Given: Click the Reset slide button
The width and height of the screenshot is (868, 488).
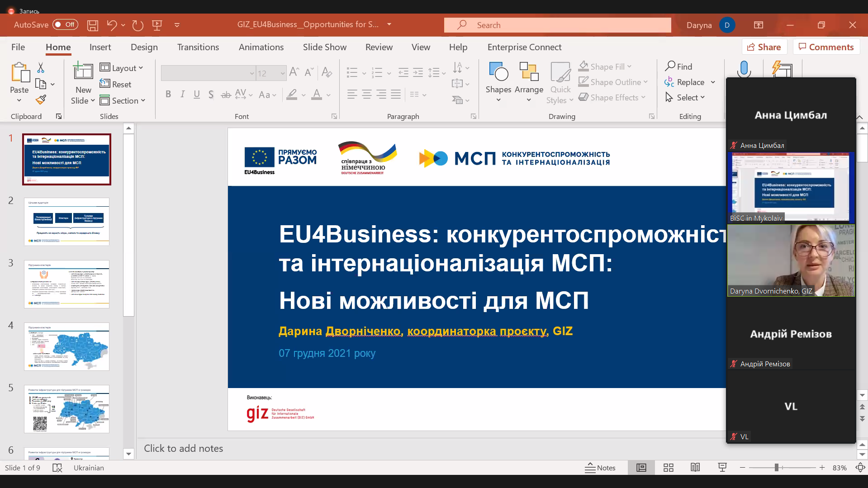Looking at the screenshot, I should click(116, 84).
